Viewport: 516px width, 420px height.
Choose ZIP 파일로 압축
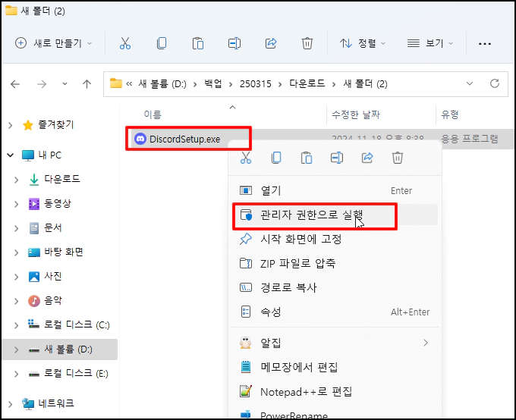tap(335, 263)
